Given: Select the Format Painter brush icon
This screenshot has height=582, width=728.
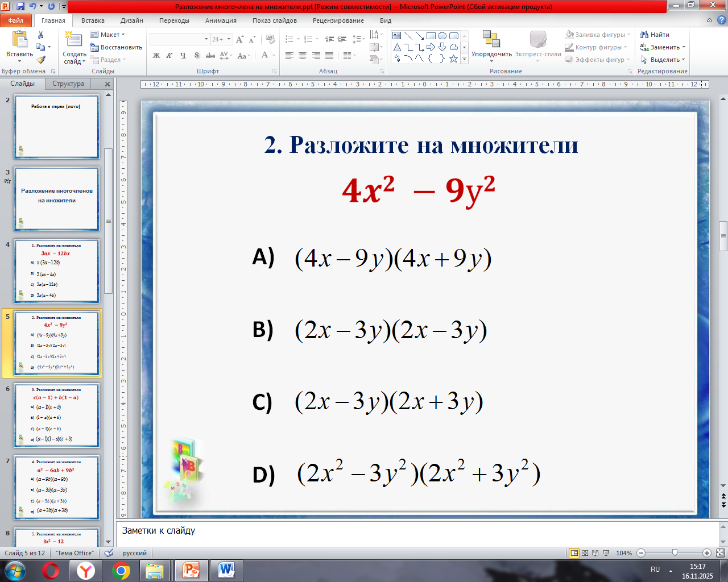Looking at the screenshot, I should click(x=41, y=60).
